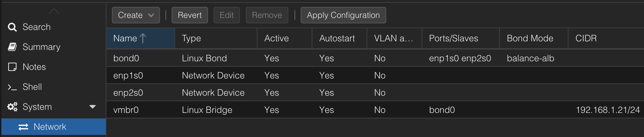
Task: Click the Notes sticky-note icon
Action: (12, 67)
